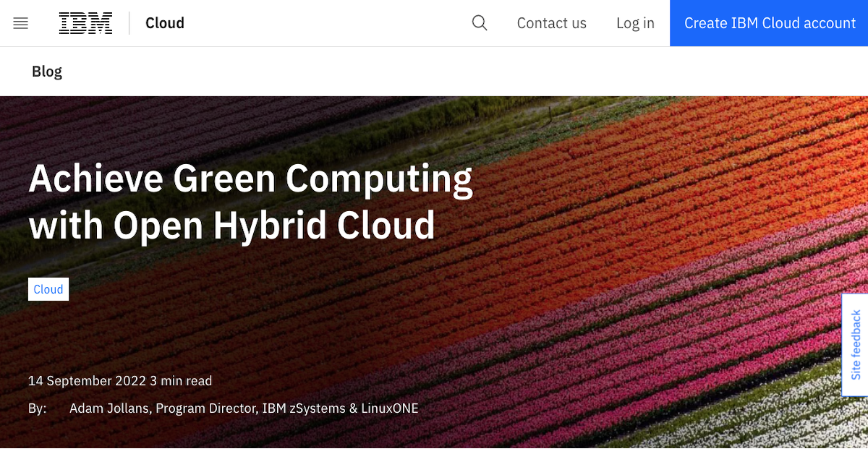Image resolution: width=868 pixels, height=454 pixels.
Task: Click Create IBM Cloud account button
Action: [769, 23]
